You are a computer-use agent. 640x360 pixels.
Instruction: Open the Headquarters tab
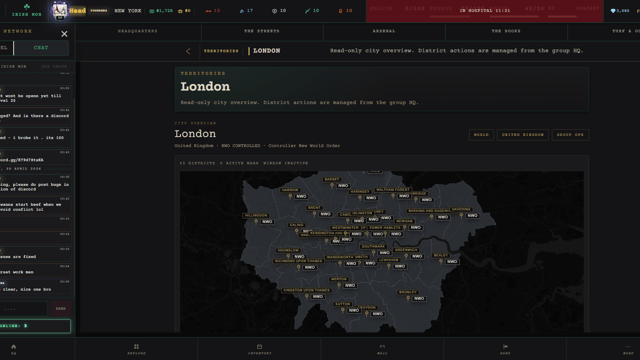pos(138,31)
